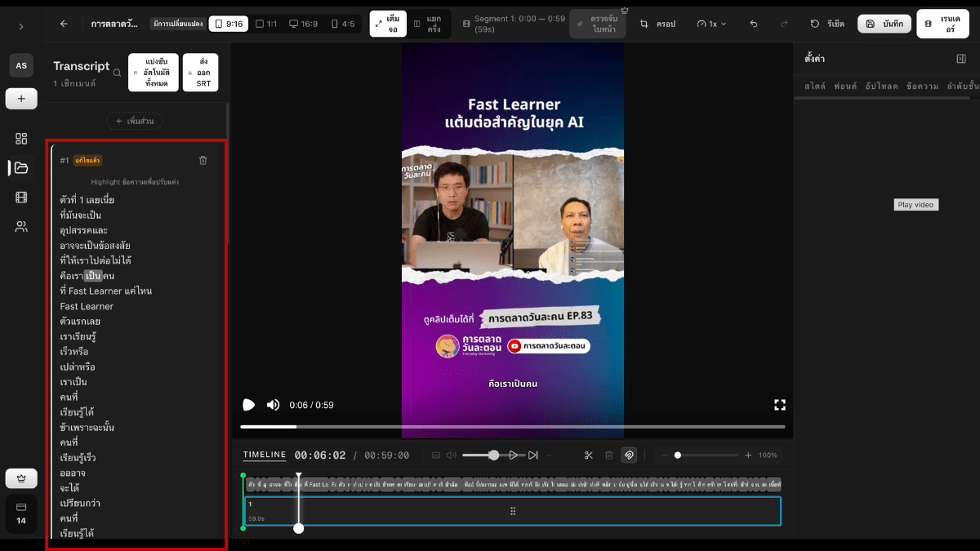The width and height of the screenshot is (980, 551).
Task: Mute the video with the speaker icon
Action: pos(273,405)
